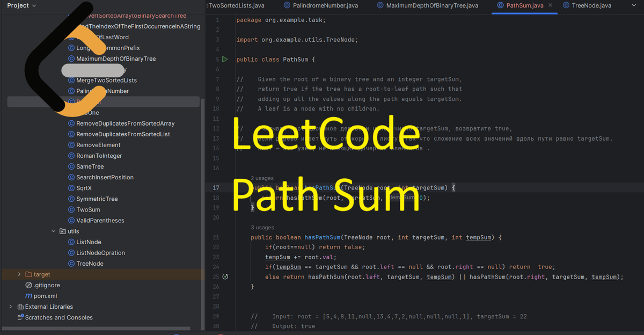644x335 pixels.
Task: Expand the target folder
Action: click(19, 274)
